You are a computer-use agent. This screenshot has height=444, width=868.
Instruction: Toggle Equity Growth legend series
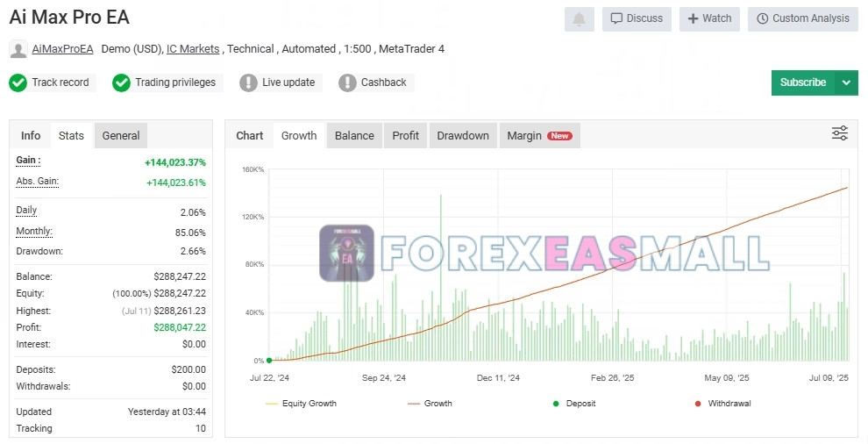(302, 404)
